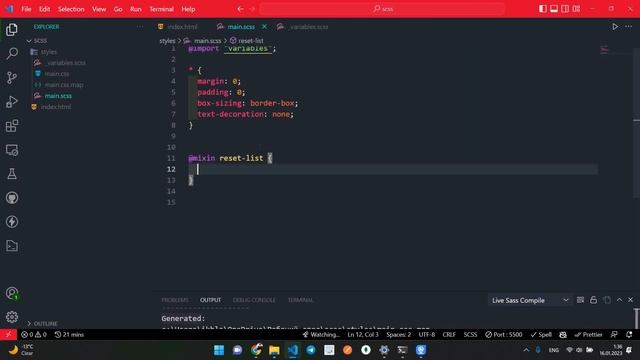Toggle Live Sass Watching status
Image resolution: width=640 pixels, height=360 pixels.
click(x=321, y=335)
